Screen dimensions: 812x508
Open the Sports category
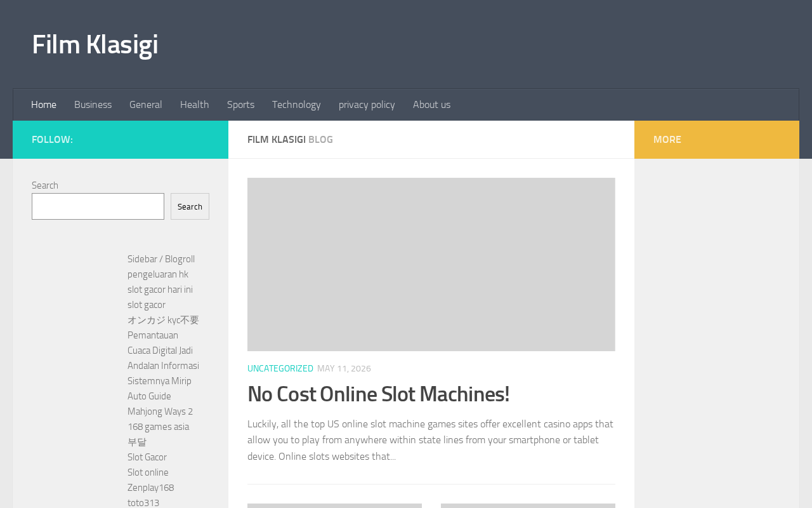pyautogui.click(x=240, y=105)
